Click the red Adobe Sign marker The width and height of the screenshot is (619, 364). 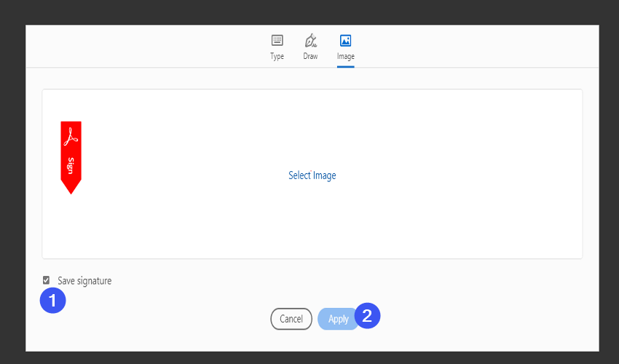click(x=71, y=157)
